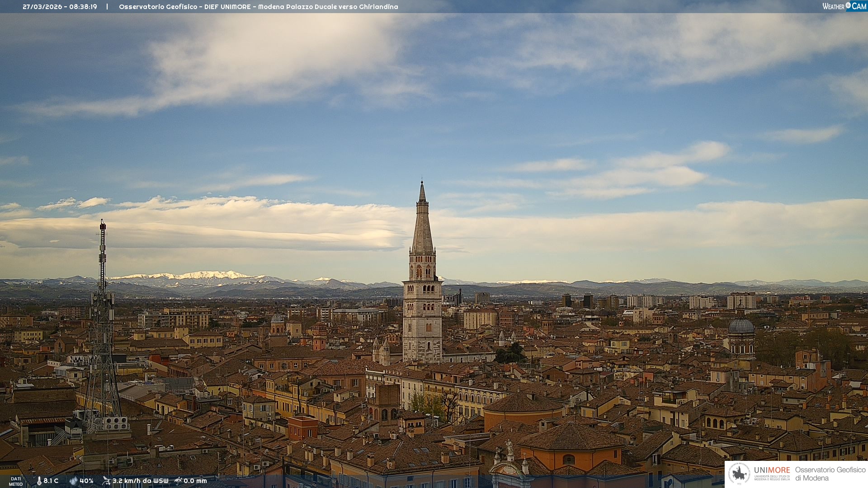
Task: Click the DATI METEO label
Action: point(16,481)
